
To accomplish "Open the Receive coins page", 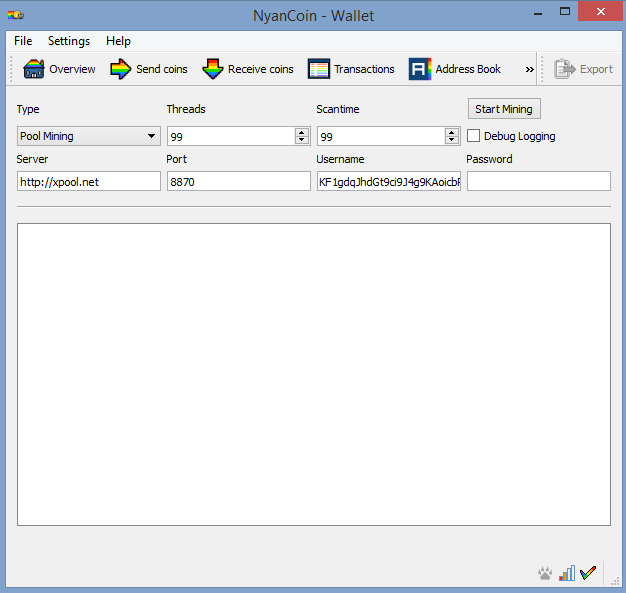I will [248, 69].
